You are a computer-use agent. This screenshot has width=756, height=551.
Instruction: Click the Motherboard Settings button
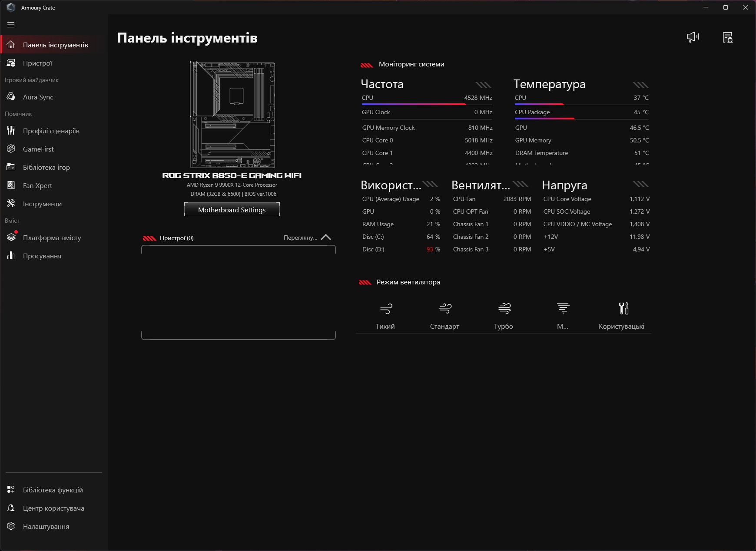232,210
